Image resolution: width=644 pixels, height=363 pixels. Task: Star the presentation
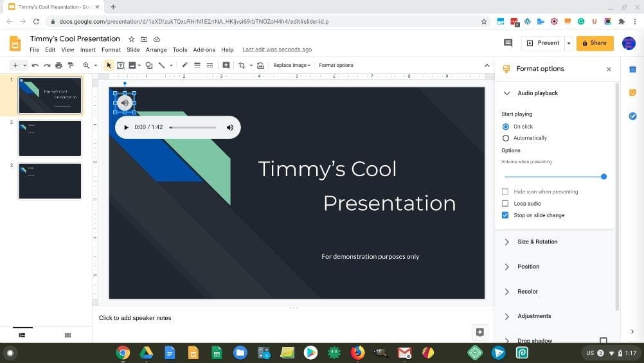tap(131, 39)
